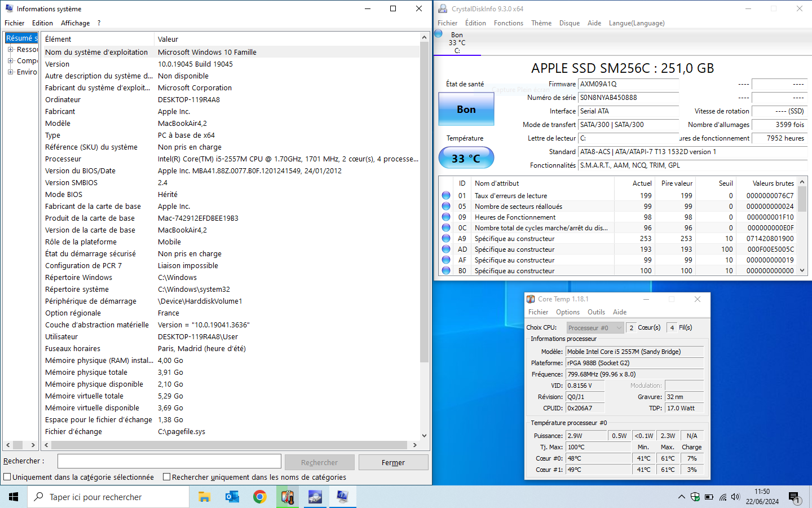Select the C: disk status circle in CrystalDiskInfo
This screenshot has width=812, height=508.
coord(439,33)
